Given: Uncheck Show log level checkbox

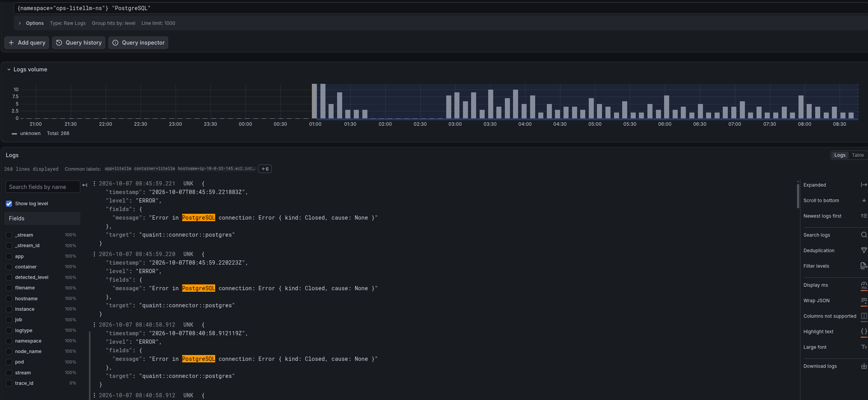Looking at the screenshot, I should tap(9, 204).
